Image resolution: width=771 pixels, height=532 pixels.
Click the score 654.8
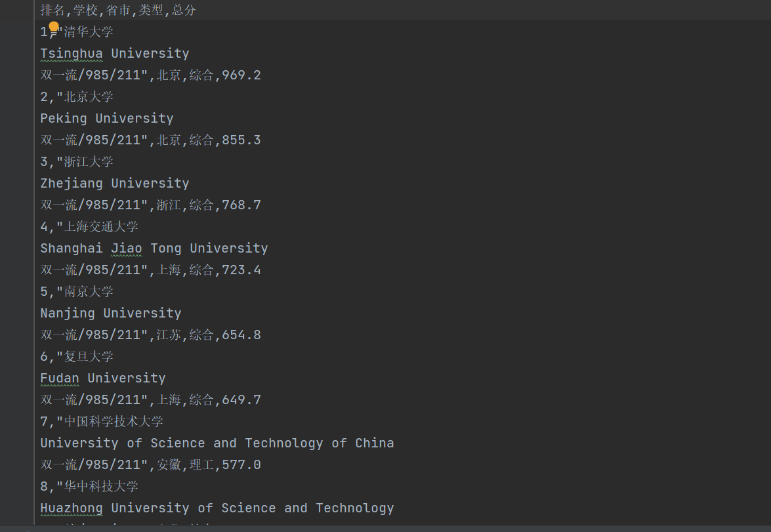[241, 335]
